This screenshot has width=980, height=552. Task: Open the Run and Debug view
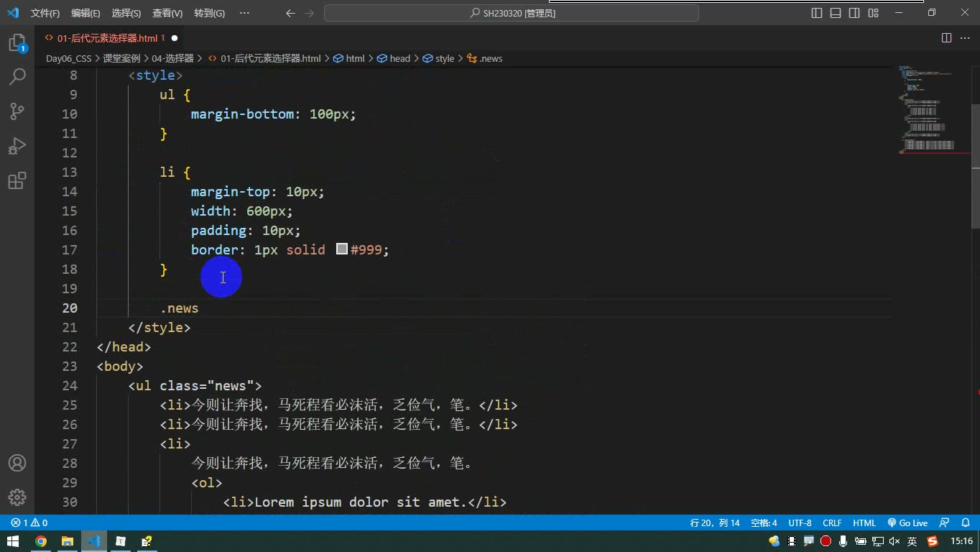[x=17, y=146]
